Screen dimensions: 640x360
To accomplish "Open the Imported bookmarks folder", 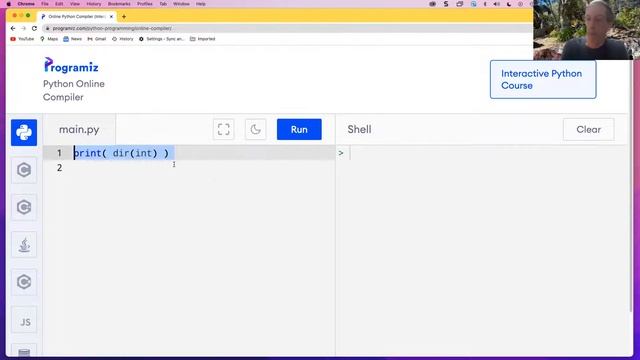I will coord(203,39).
